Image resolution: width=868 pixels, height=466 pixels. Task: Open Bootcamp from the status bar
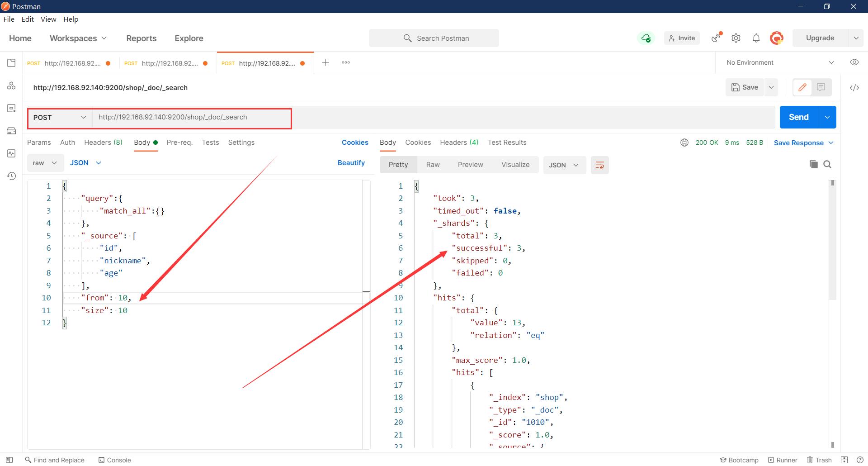(x=739, y=460)
